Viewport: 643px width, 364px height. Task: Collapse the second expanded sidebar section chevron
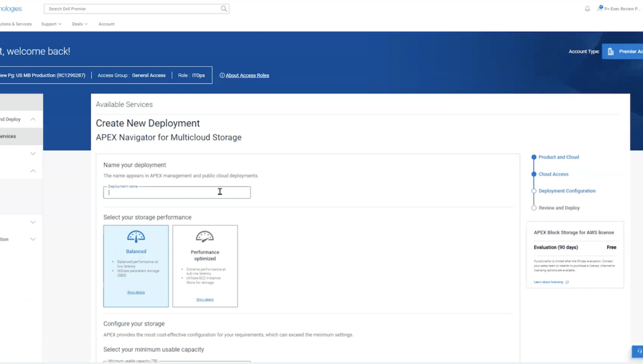(x=33, y=171)
